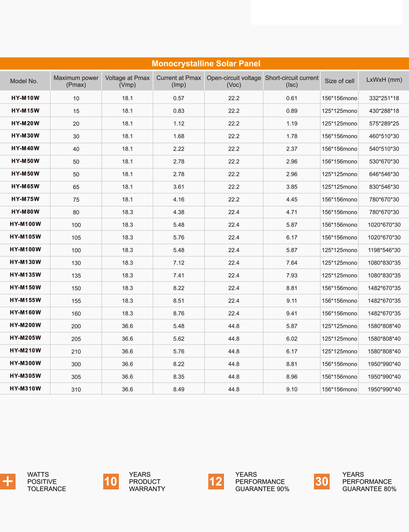
Task: Select model HY-M300W
Action: 25,363
